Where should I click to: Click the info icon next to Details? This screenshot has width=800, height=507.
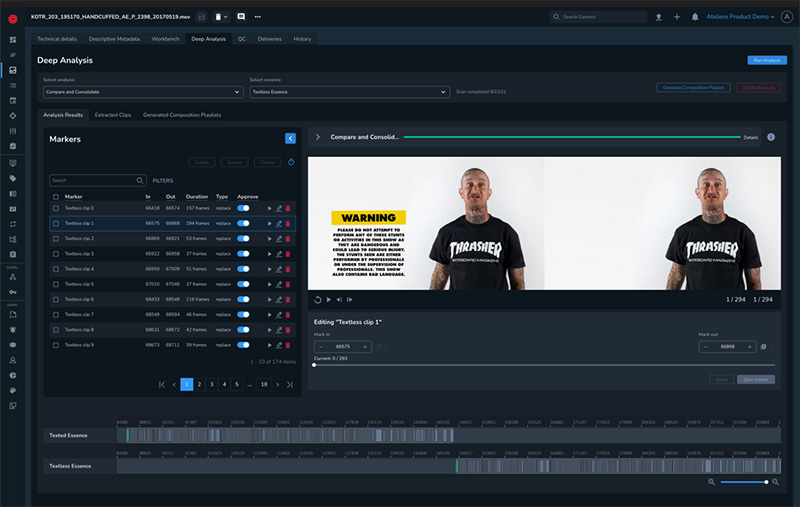point(770,137)
